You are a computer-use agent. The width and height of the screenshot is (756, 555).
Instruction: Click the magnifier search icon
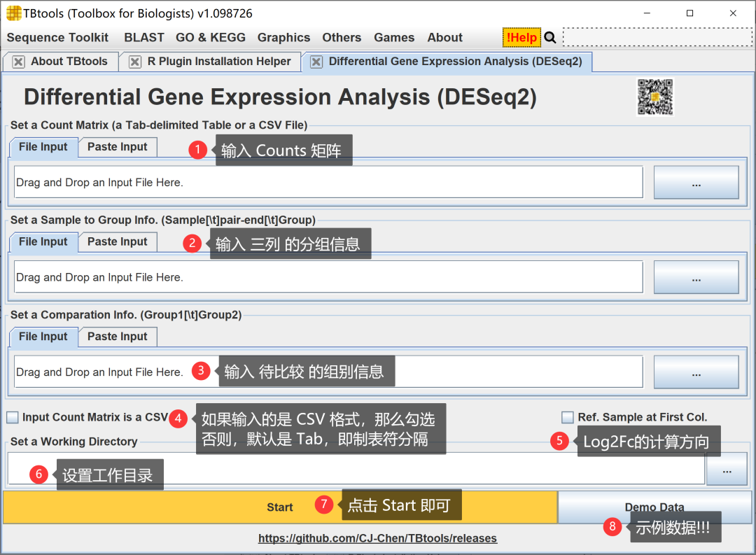pos(550,38)
